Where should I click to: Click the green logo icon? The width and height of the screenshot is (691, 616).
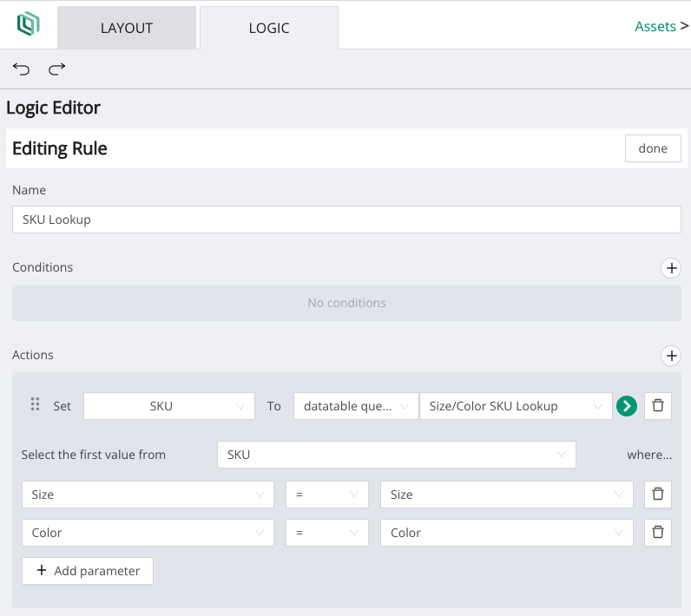pos(29,25)
